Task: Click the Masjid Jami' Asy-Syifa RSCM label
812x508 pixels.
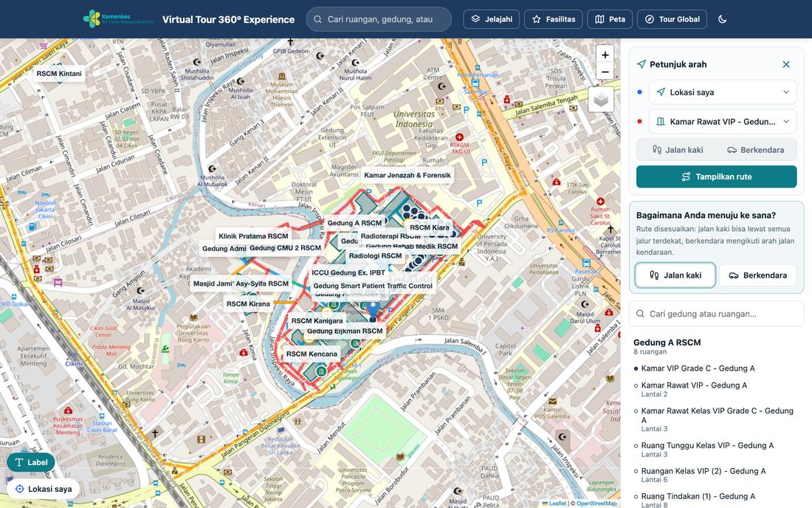Action: [241, 284]
